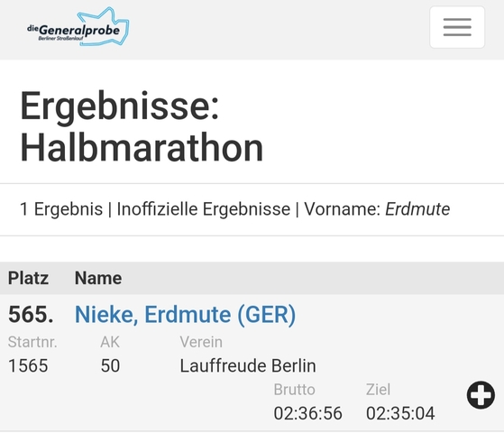Click the Ziel label
504x433 pixels.
pyautogui.click(x=379, y=390)
